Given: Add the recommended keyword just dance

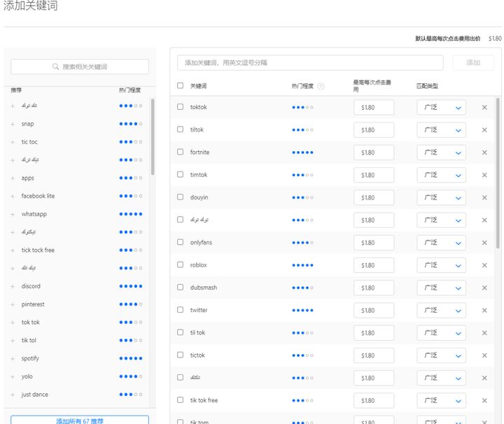Looking at the screenshot, I should click(x=13, y=395).
